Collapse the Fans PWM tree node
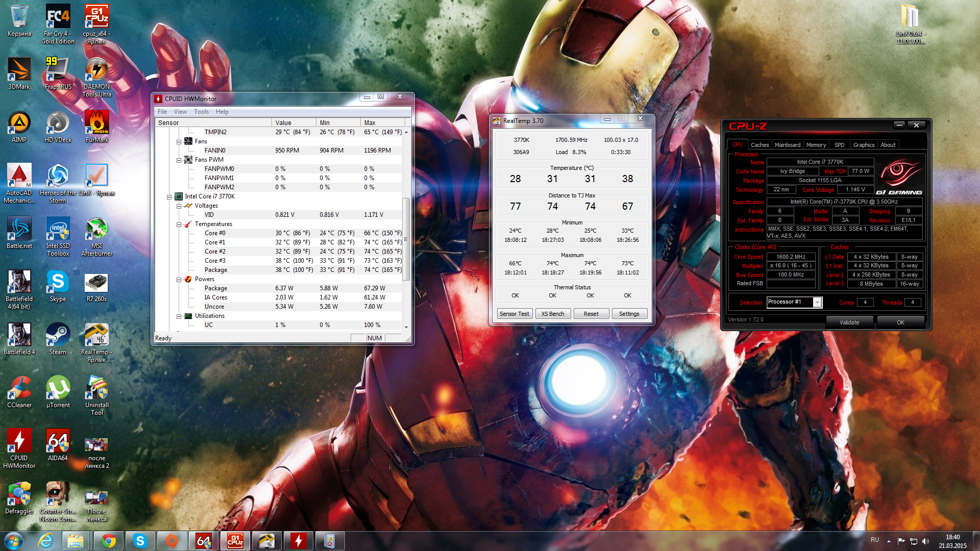 (179, 160)
